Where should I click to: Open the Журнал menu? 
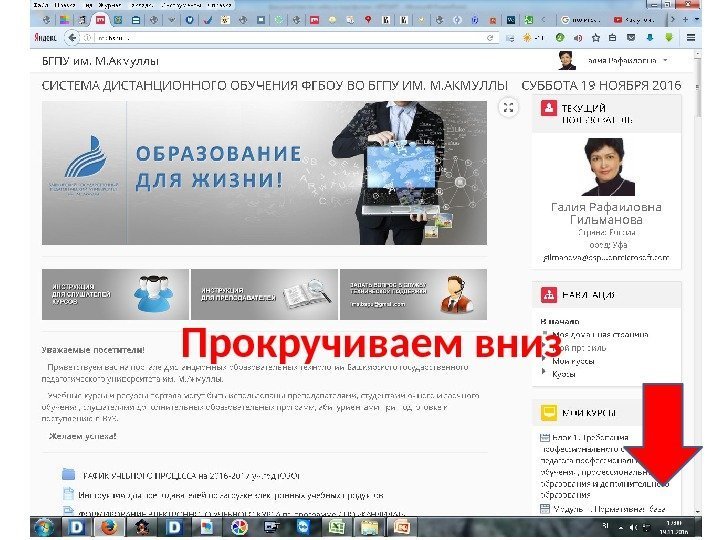pyautogui.click(x=110, y=5)
